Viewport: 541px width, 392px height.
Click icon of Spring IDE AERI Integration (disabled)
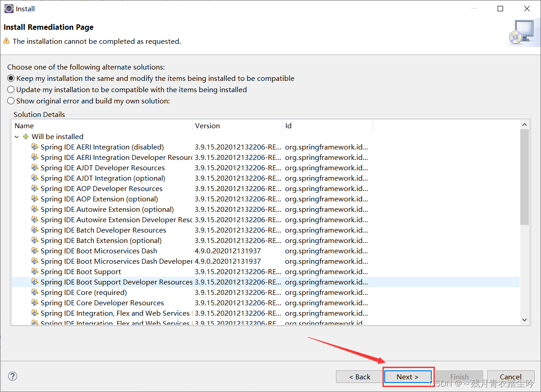point(35,147)
